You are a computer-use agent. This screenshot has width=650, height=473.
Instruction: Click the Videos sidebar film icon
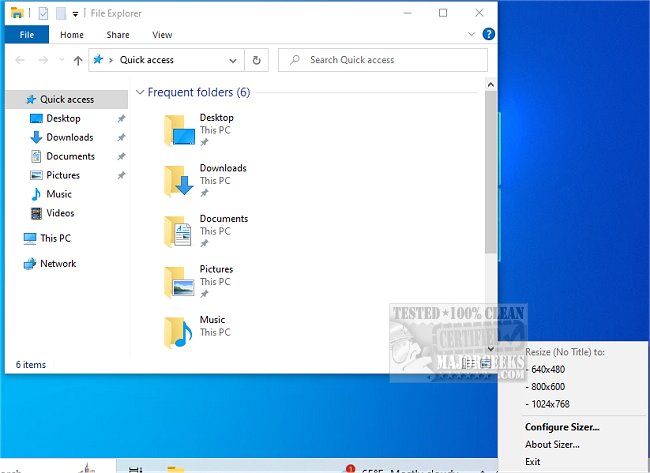tap(36, 213)
